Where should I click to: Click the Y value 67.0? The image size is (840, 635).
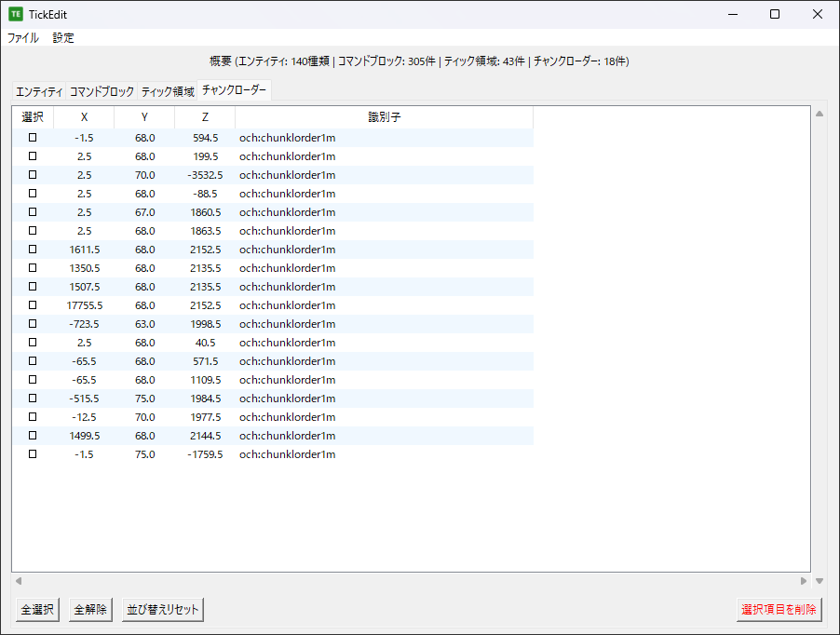[144, 212]
